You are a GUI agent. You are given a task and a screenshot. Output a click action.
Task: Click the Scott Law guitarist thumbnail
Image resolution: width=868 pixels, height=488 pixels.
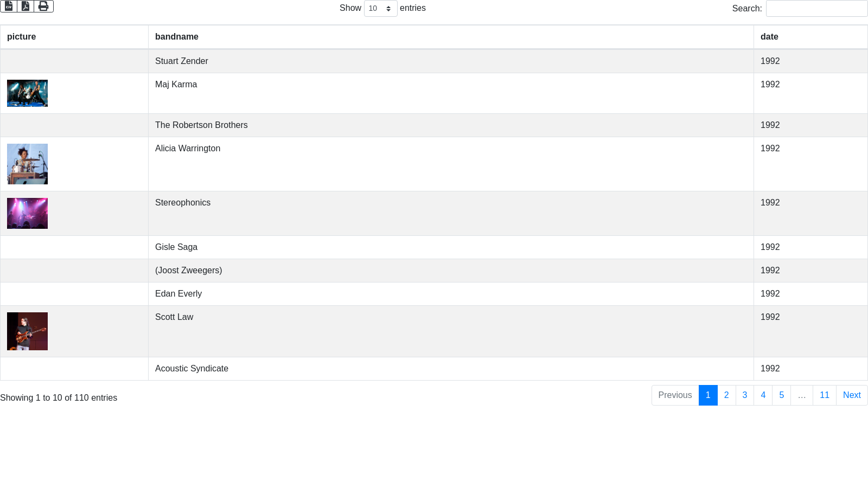(x=27, y=331)
